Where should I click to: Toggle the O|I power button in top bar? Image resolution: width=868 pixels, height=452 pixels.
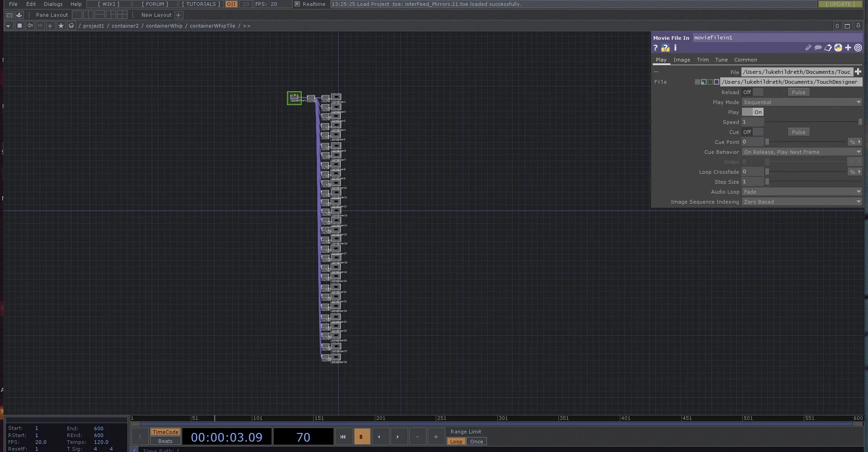point(231,4)
